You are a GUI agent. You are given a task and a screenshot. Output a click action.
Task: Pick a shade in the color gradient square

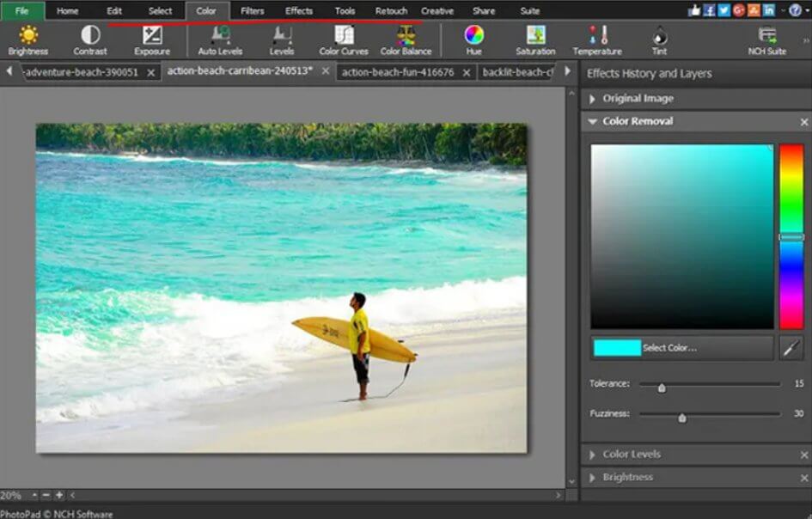coord(682,236)
